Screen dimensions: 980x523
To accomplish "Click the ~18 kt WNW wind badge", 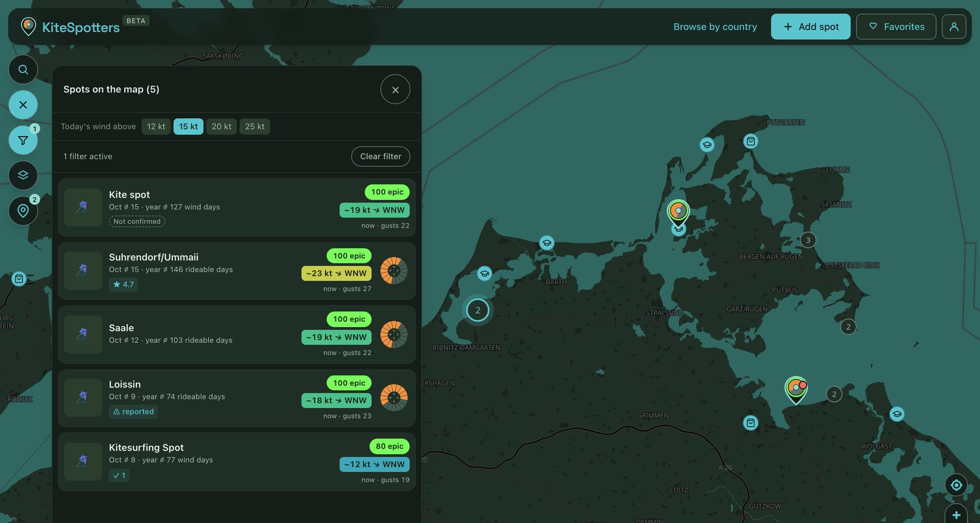I will [336, 401].
